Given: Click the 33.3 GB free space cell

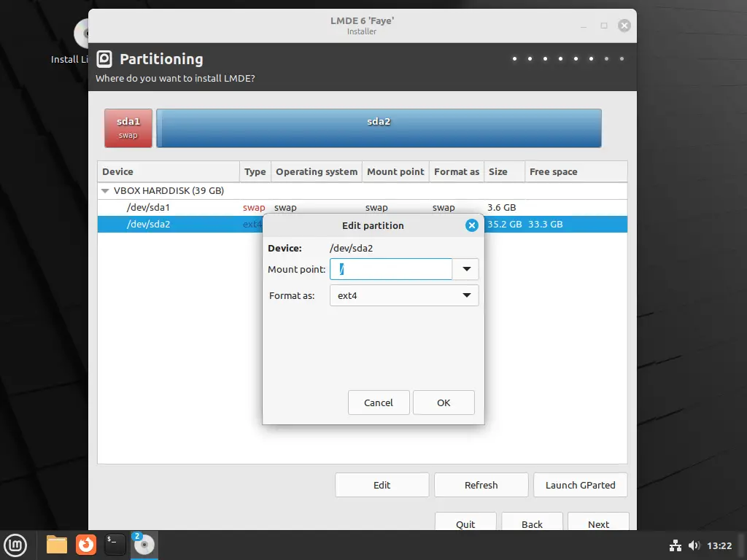Looking at the screenshot, I should click(x=546, y=225).
